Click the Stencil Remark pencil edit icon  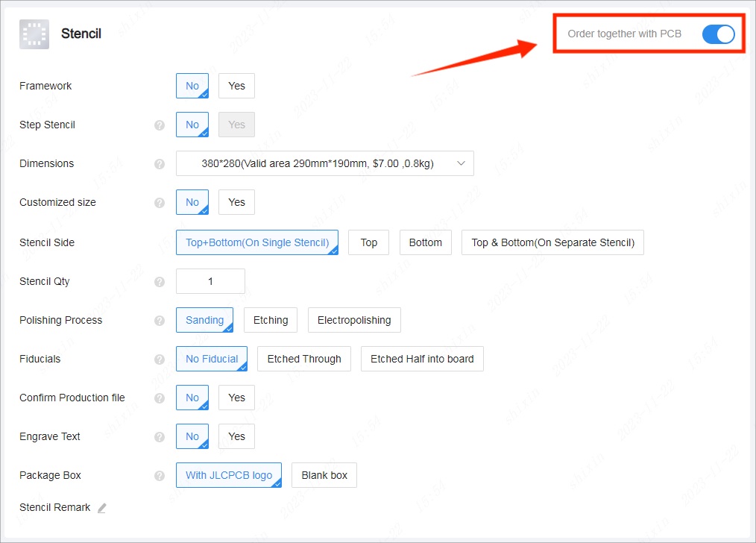point(102,508)
